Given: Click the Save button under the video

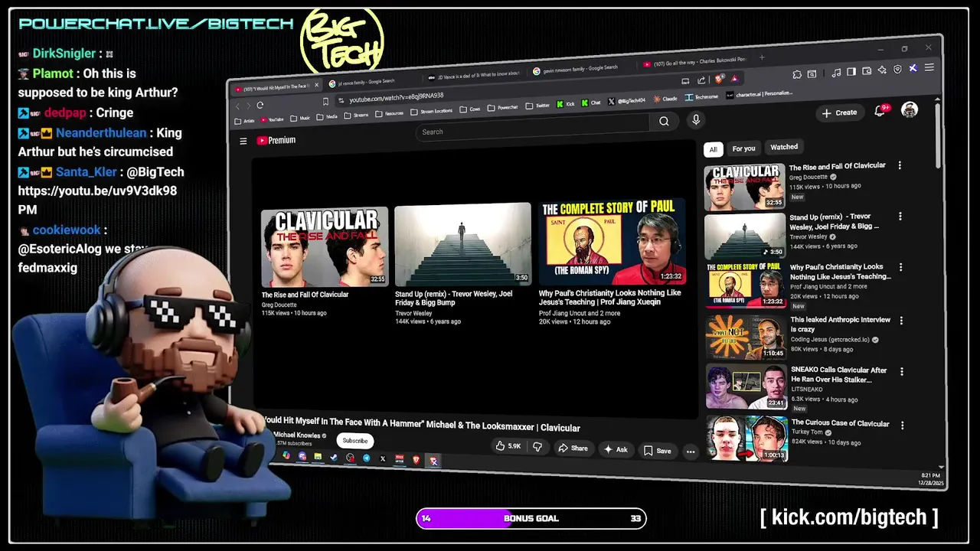Looking at the screenshot, I should coord(658,451).
